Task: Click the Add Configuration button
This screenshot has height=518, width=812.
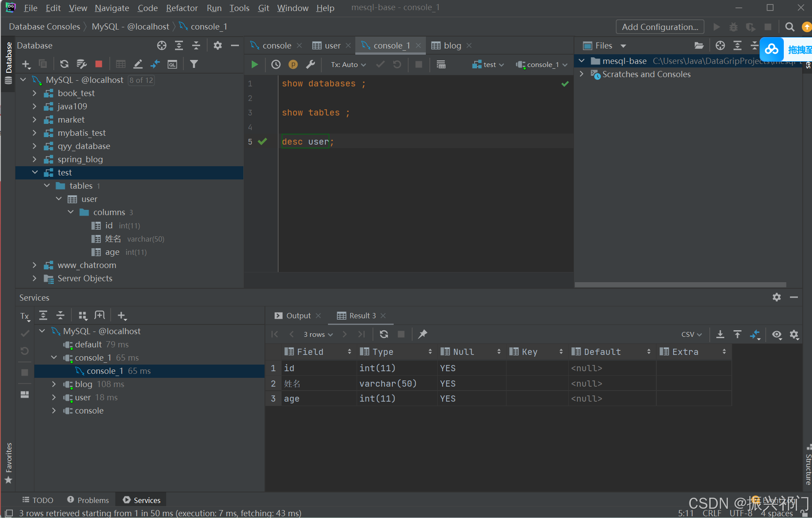Action: point(659,27)
